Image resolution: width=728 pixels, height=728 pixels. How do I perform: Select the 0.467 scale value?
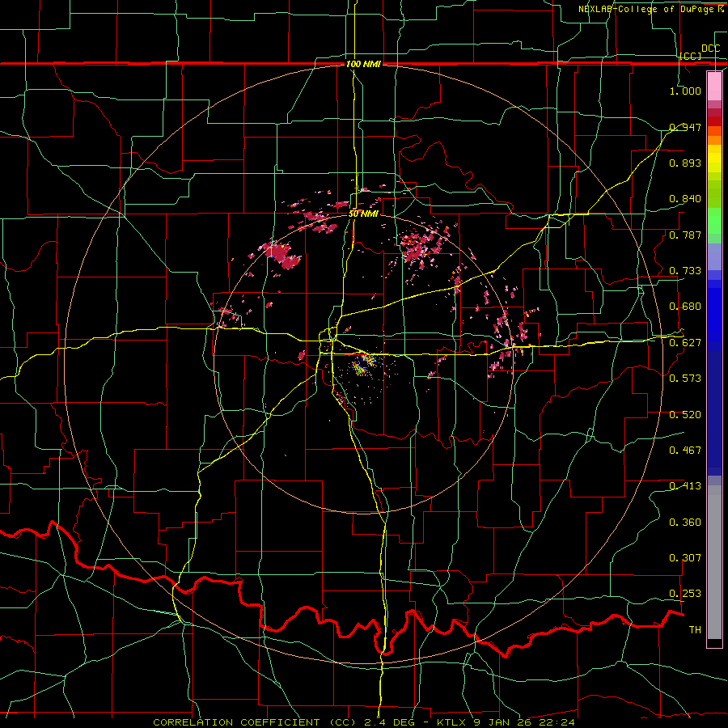tap(685, 451)
